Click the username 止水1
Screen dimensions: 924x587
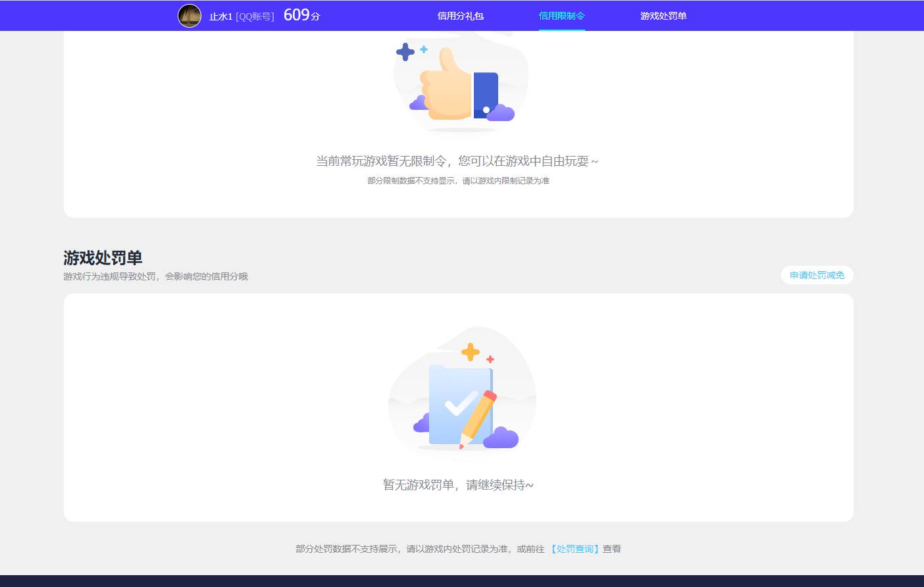pos(220,16)
